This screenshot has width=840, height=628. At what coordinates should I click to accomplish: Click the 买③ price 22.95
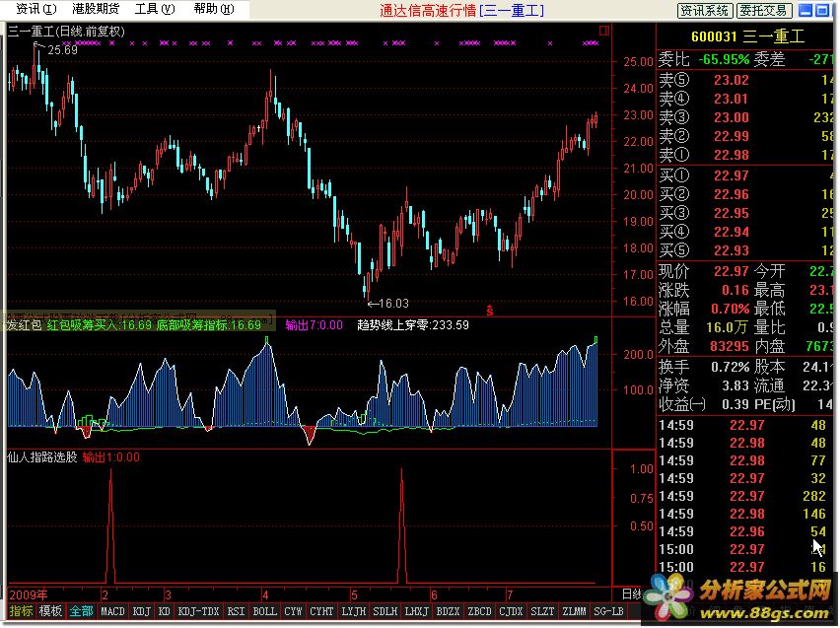[732, 213]
